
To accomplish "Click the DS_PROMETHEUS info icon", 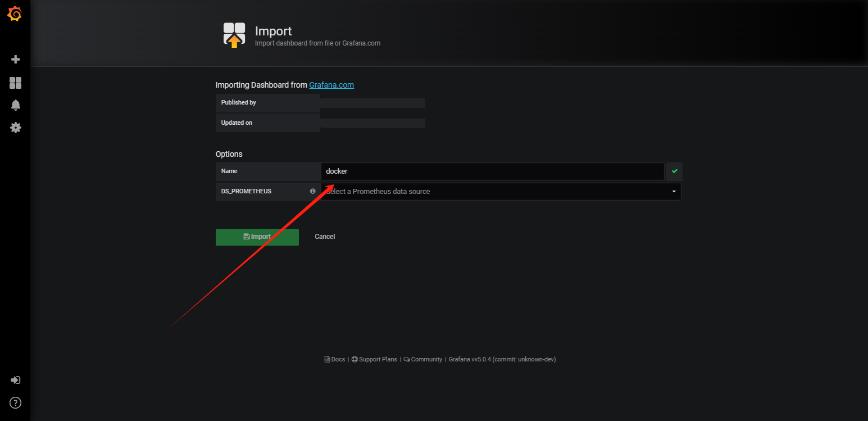I will pyautogui.click(x=313, y=191).
